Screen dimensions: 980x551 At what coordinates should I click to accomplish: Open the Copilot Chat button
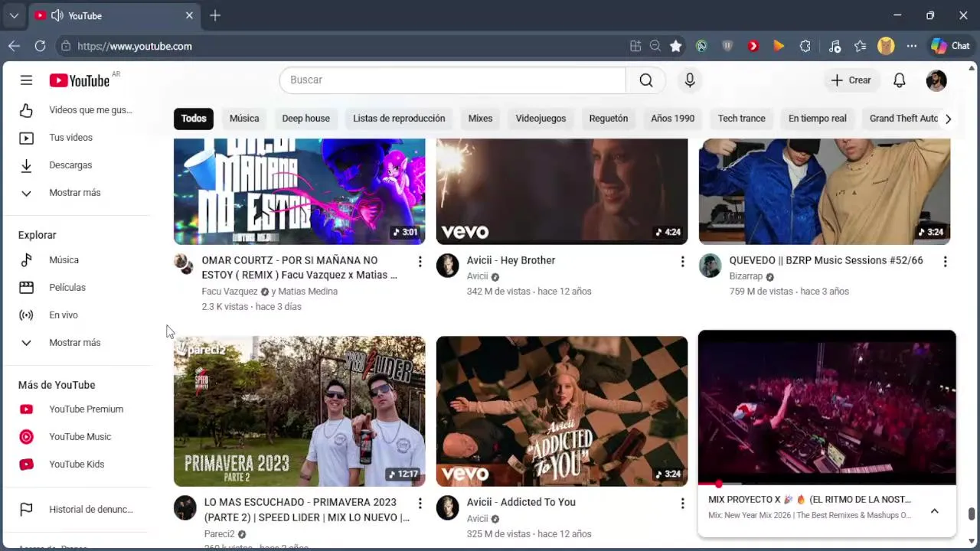(950, 46)
